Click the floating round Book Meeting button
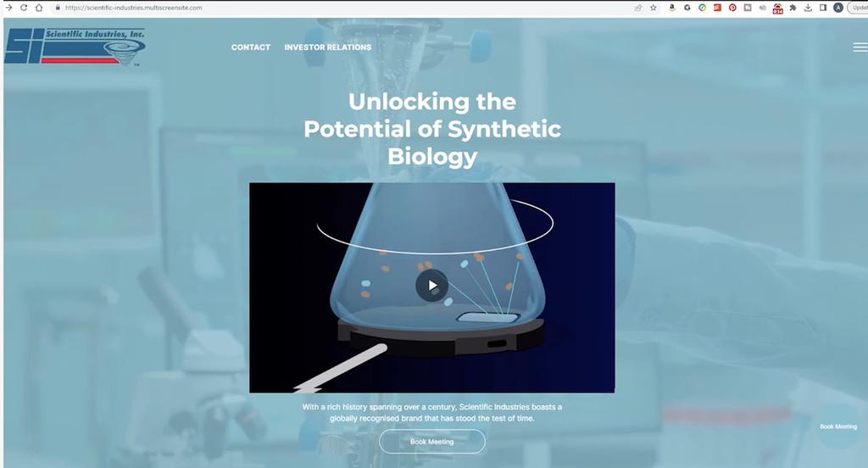Screen dimensions: 868x468 click(x=837, y=426)
